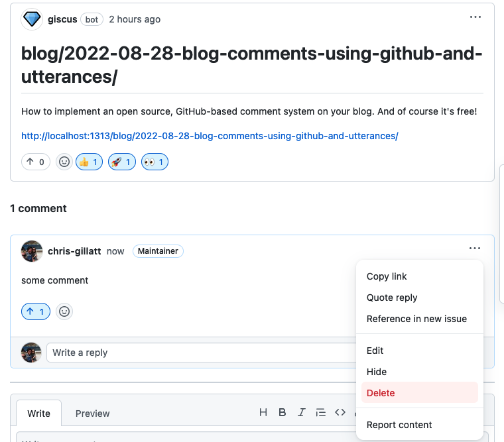Insert code using the code icon
The width and height of the screenshot is (504, 442).
click(340, 412)
